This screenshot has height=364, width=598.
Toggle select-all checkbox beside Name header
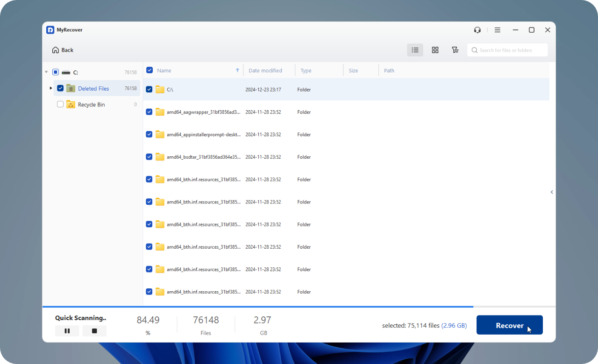point(149,70)
